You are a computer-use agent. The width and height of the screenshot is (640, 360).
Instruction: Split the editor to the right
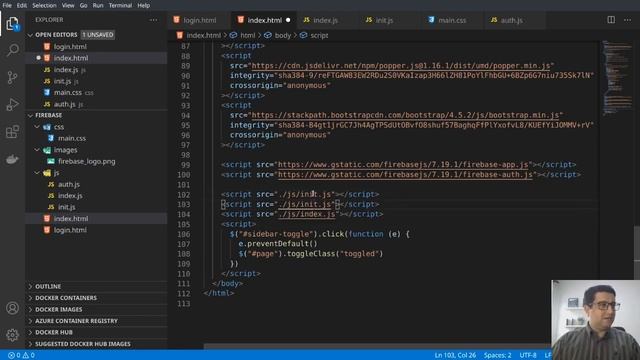[611, 20]
